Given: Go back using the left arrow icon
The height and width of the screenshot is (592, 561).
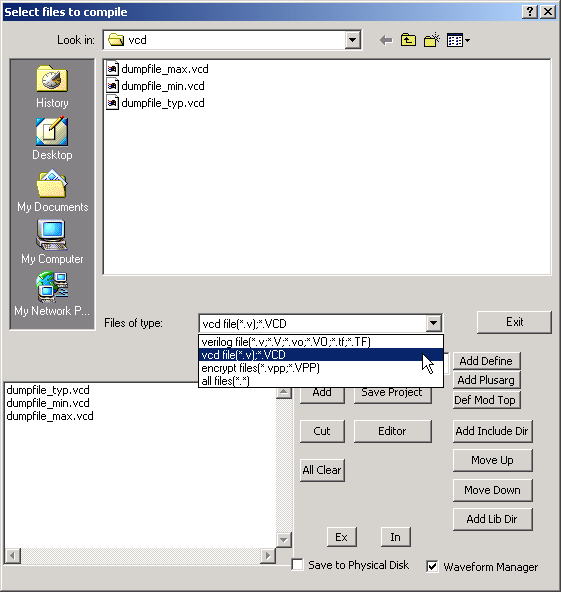Looking at the screenshot, I should point(386,40).
